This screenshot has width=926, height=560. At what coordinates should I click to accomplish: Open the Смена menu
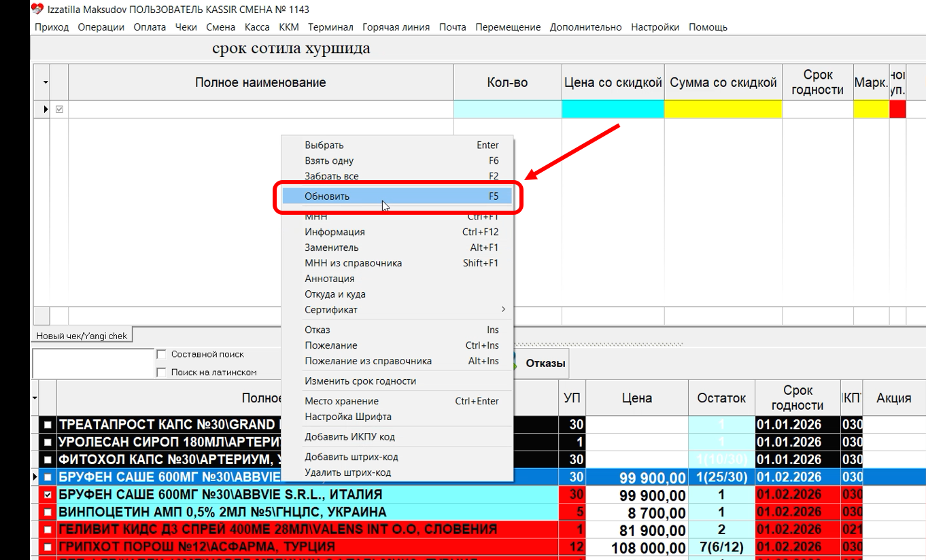click(x=221, y=27)
